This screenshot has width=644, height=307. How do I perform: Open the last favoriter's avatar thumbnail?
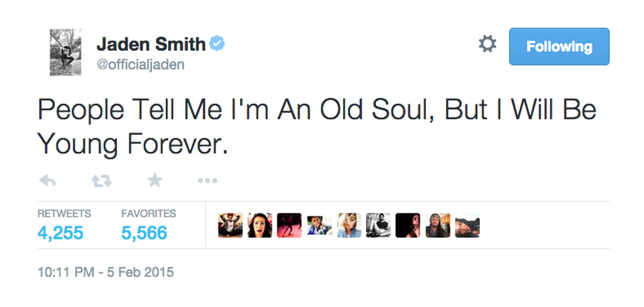click(x=467, y=225)
